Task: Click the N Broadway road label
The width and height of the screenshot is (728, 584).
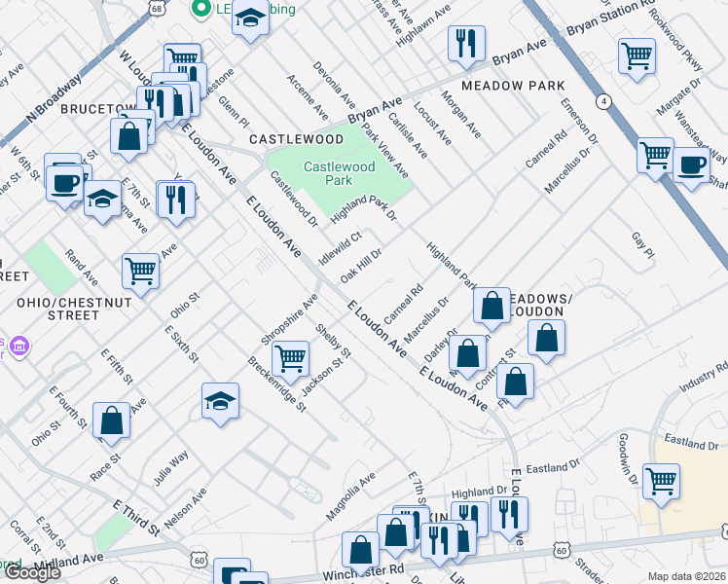Action: (x=54, y=98)
